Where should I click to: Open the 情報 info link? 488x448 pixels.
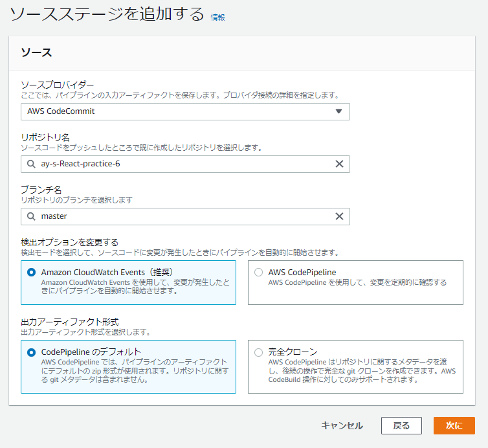click(217, 17)
